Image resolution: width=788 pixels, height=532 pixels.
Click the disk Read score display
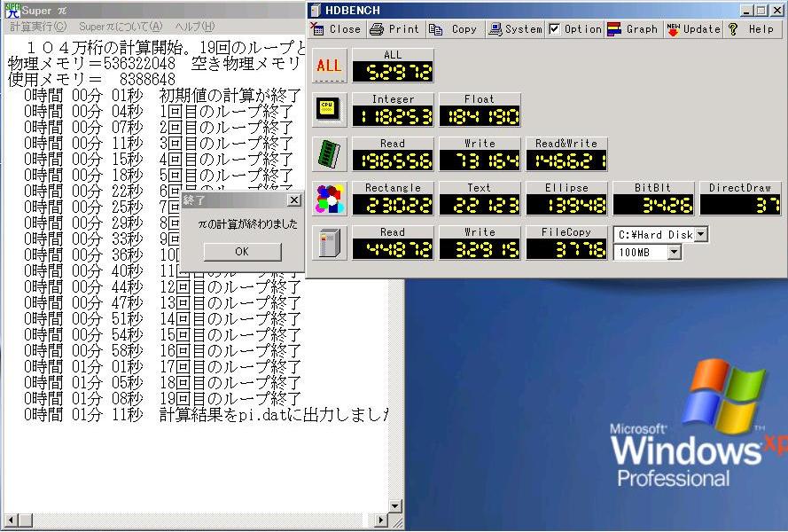(393, 249)
